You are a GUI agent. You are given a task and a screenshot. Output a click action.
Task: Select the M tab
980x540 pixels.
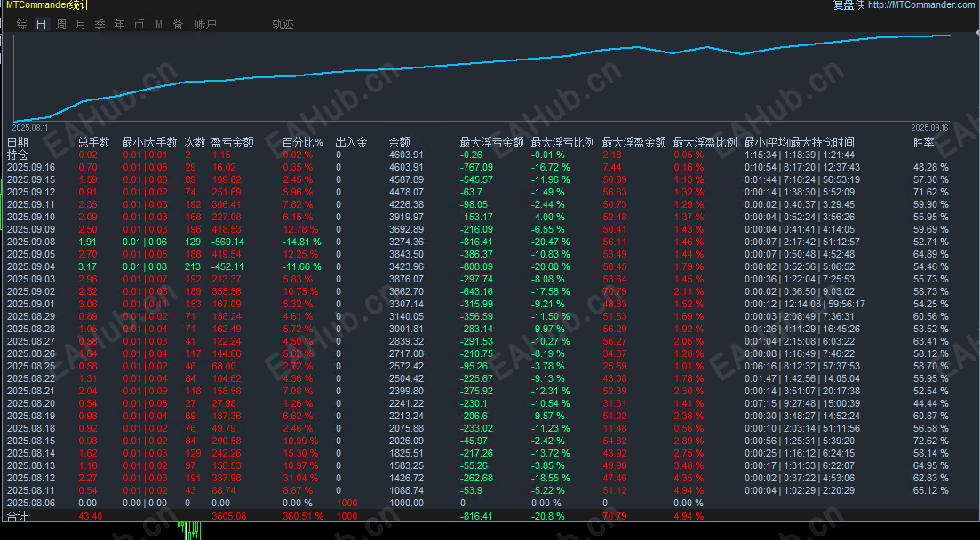[x=159, y=24]
